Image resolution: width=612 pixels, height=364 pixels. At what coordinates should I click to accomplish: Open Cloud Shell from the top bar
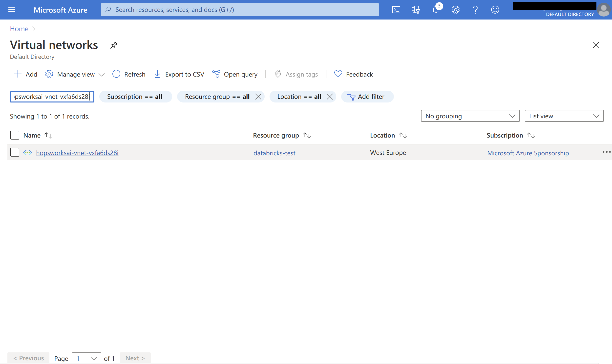[396, 10]
